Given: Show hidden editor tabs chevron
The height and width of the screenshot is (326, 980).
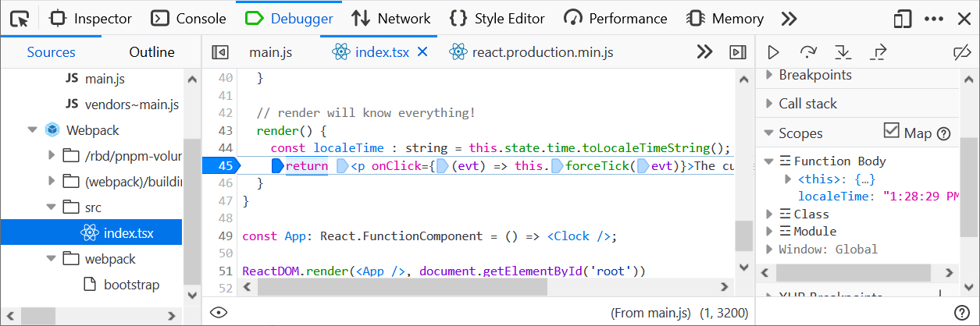Looking at the screenshot, I should tap(704, 52).
